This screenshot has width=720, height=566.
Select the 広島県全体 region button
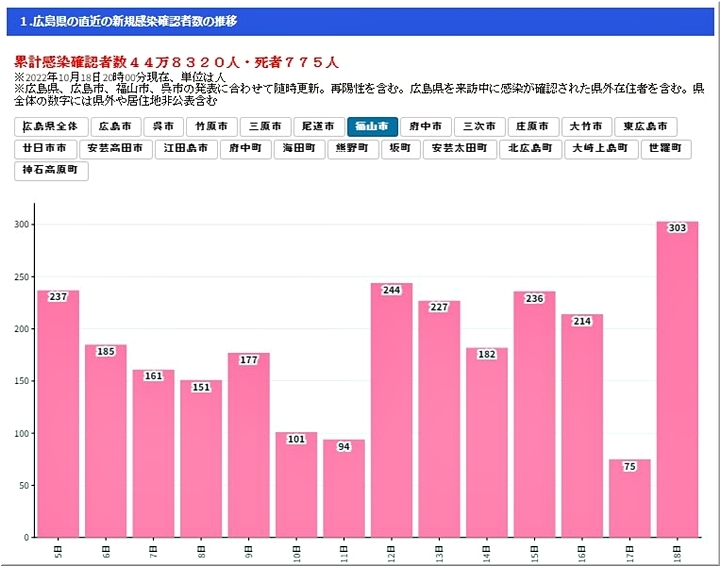(x=50, y=127)
